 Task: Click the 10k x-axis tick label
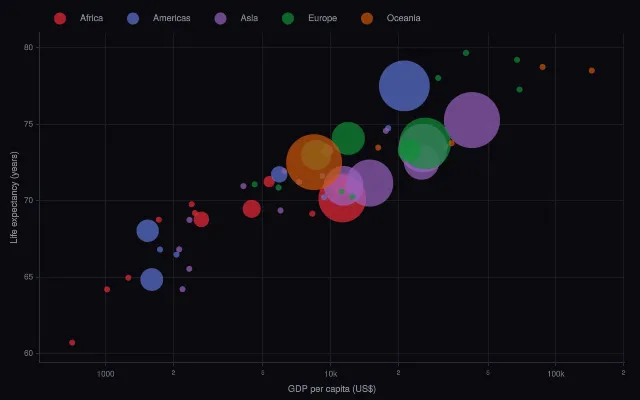[x=331, y=374]
